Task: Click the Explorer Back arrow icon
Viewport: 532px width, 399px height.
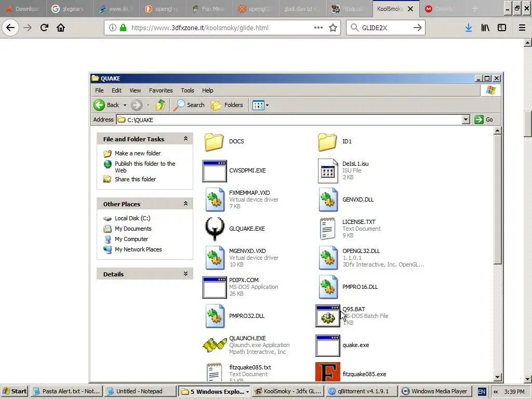Action: [x=99, y=105]
